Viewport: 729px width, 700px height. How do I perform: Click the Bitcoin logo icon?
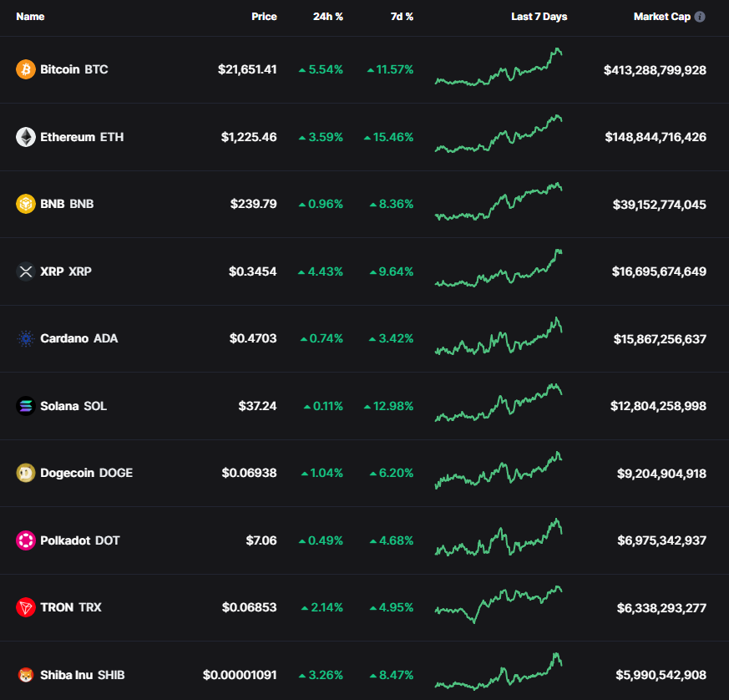tap(26, 69)
